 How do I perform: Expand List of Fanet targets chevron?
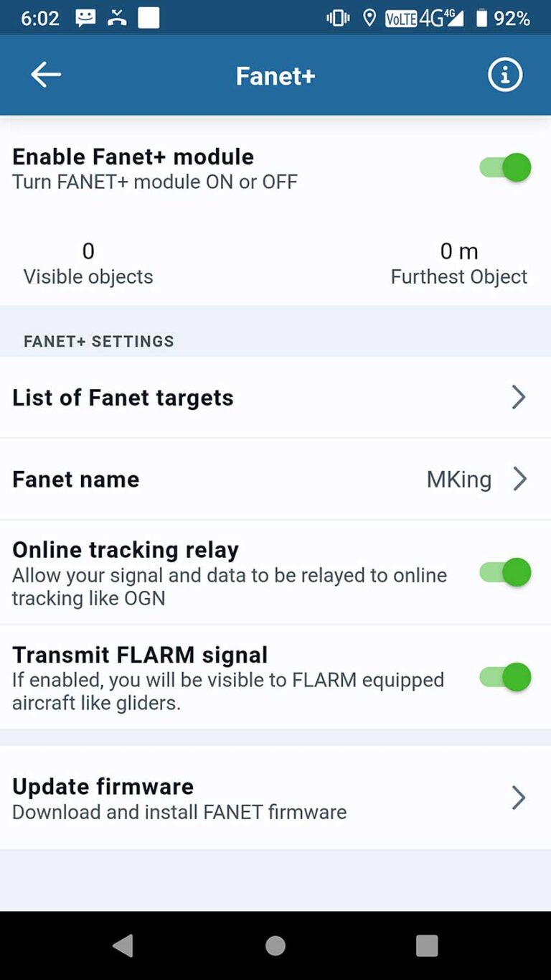[x=519, y=397]
